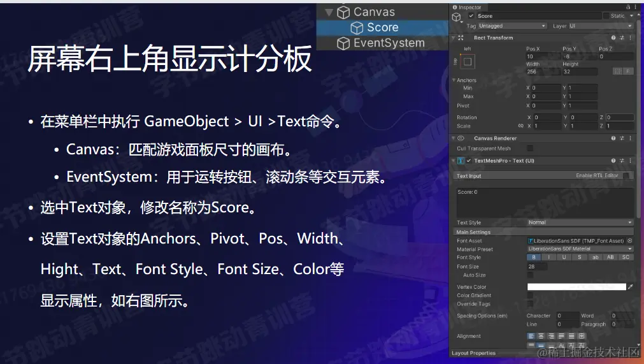644x364 pixels.
Task: Toggle the Score object active checkbox
Action: [471, 15]
